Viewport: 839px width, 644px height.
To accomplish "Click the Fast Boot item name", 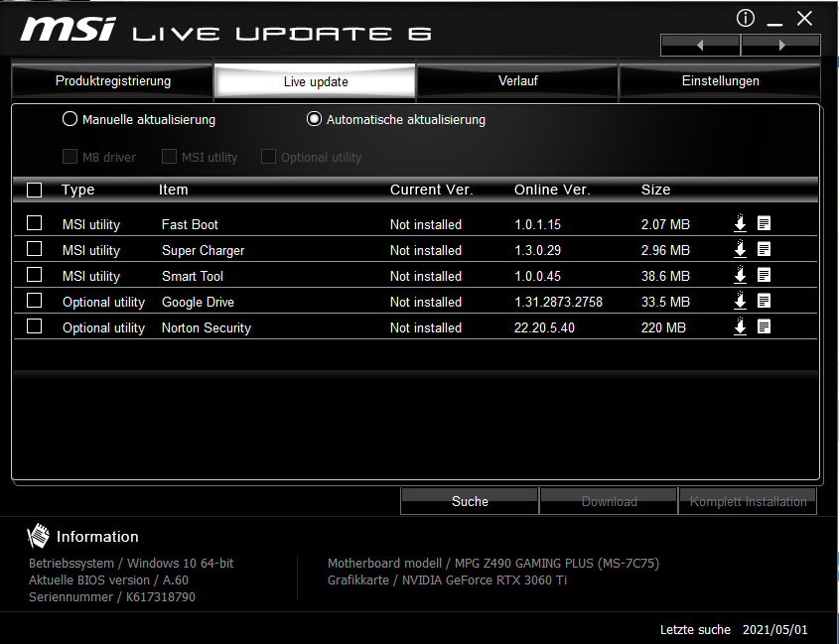I will [x=190, y=224].
